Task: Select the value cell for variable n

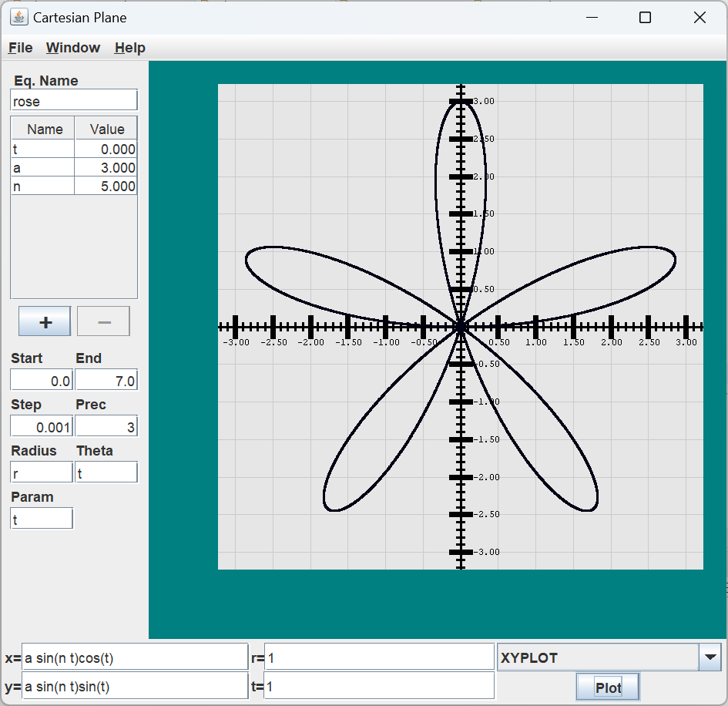Action: pyautogui.click(x=106, y=186)
